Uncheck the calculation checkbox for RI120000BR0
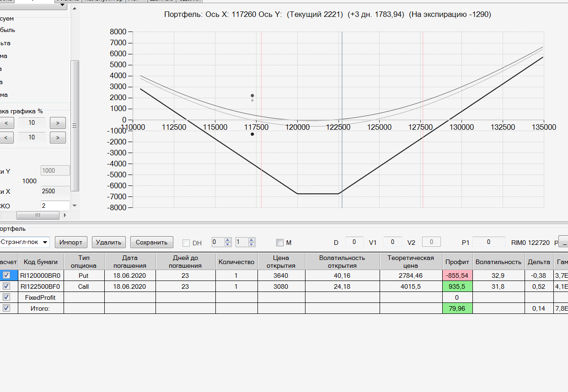 (6, 275)
